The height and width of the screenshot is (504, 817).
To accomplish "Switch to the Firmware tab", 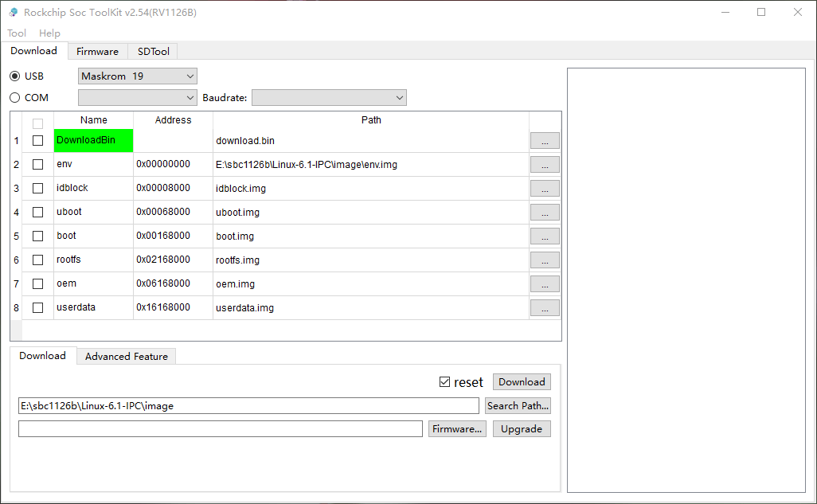I will click(x=97, y=52).
